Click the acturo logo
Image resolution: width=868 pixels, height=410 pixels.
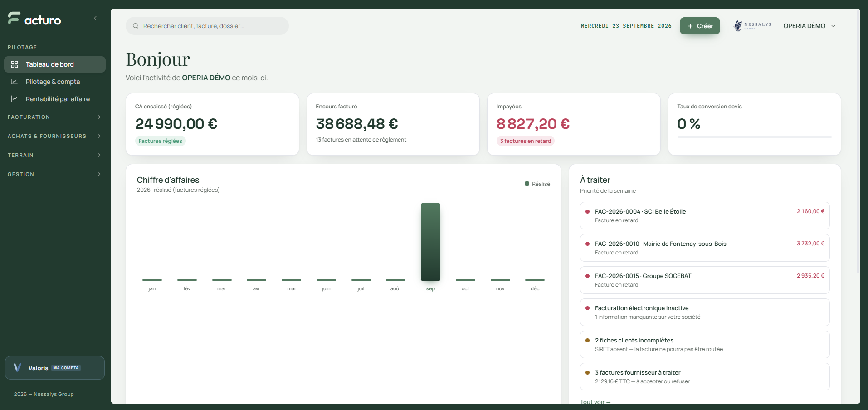click(34, 19)
